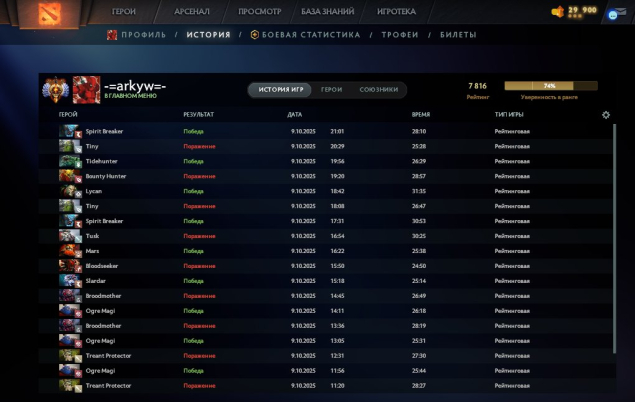Open the Арсенал top menu tab
Viewport: 635px width, 402px height.
(x=192, y=12)
